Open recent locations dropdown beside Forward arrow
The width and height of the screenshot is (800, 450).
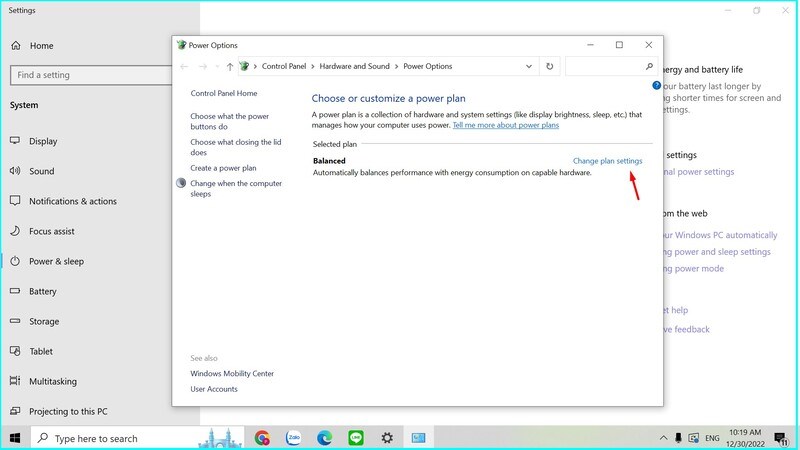click(217, 66)
